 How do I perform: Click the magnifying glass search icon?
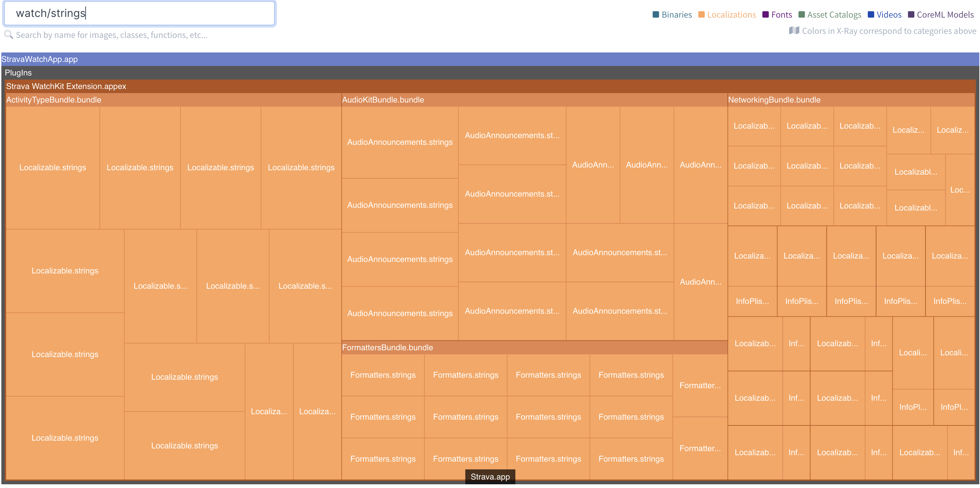[x=8, y=35]
